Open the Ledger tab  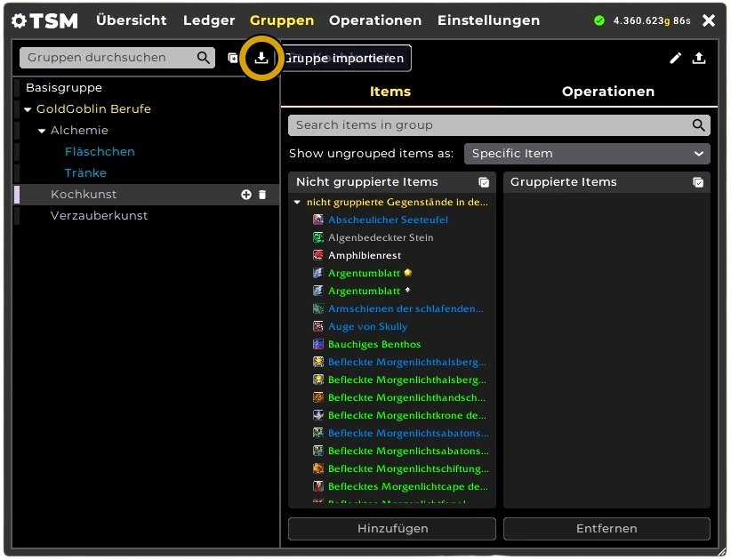click(x=209, y=20)
